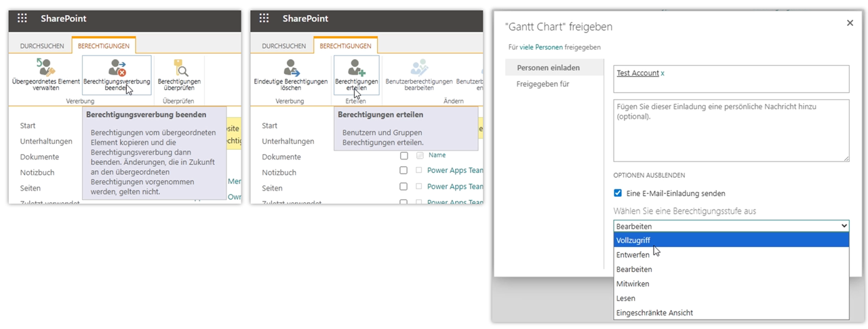Open Unterhaltungen in left window navigation

coord(46,141)
